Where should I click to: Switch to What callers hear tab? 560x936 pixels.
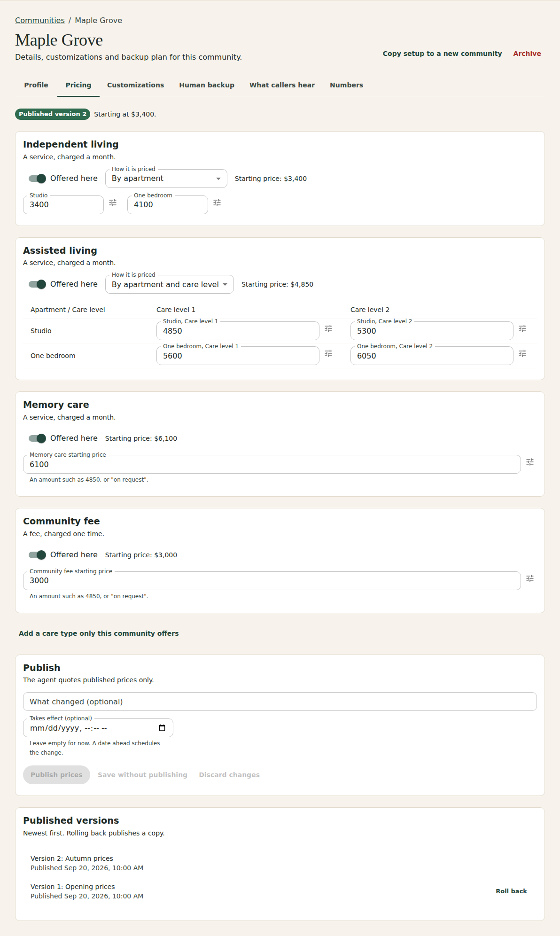(282, 85)
